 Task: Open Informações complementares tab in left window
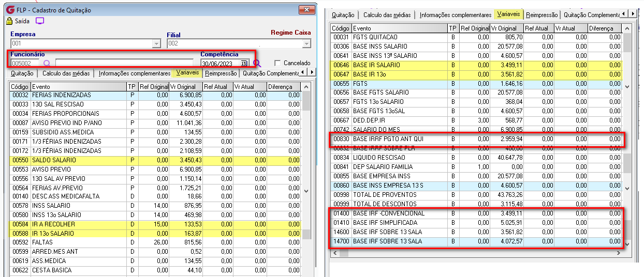(134, 73)
